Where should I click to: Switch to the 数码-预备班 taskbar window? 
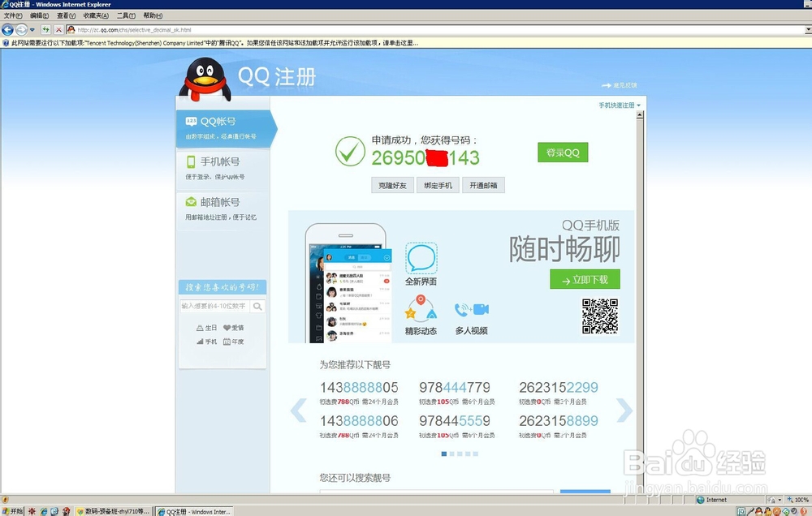coord(113,511)
